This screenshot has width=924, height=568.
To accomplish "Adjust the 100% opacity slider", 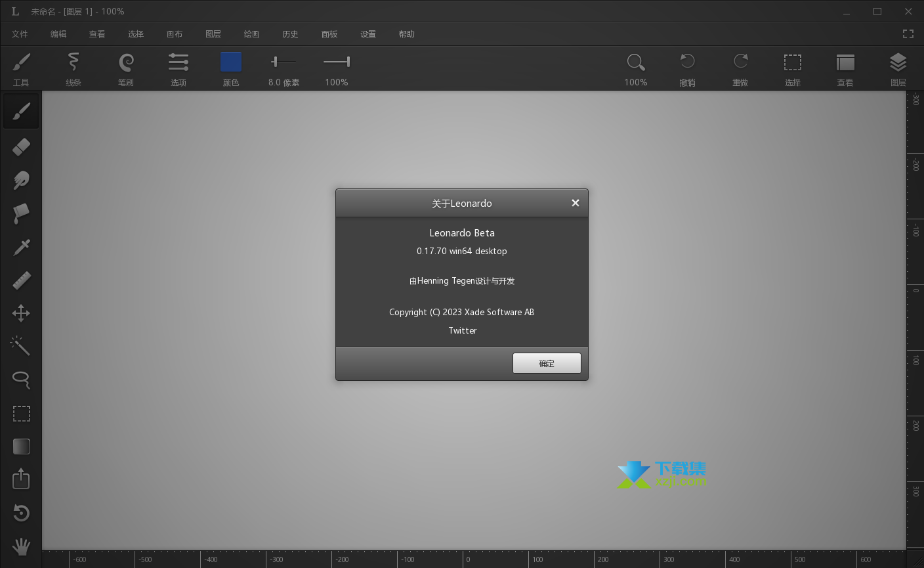I will click(337, 62).
